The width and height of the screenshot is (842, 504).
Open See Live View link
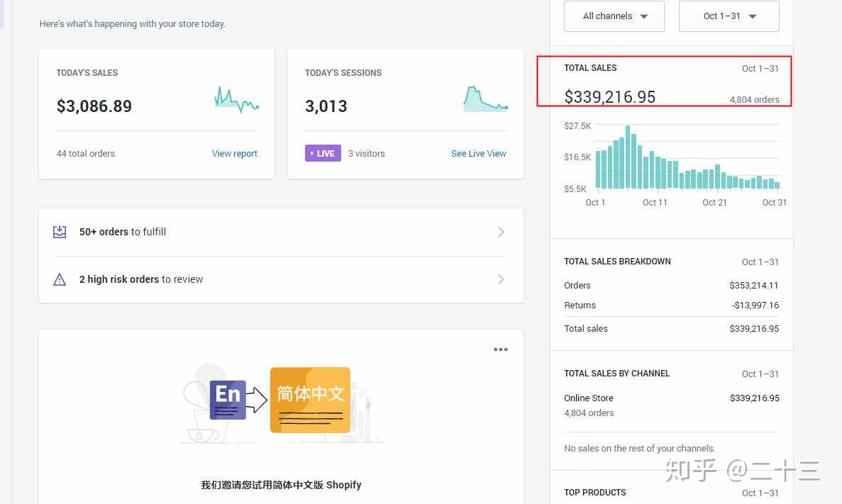point(479,154)
